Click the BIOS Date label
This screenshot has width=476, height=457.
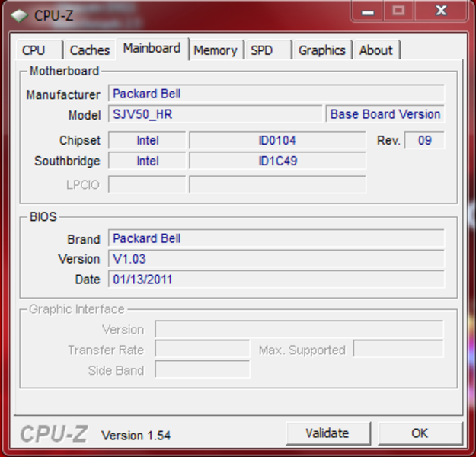click(x=88, y=280)
